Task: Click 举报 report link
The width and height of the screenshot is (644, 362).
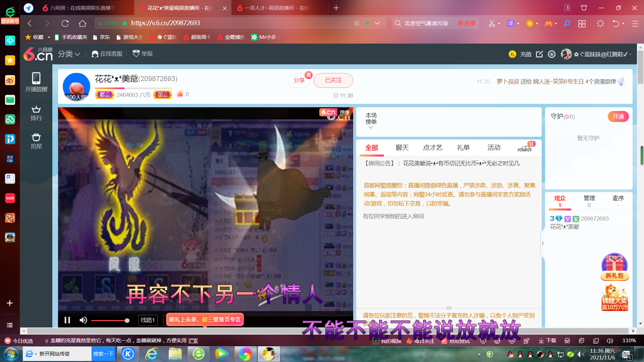Action: pos(143,54)
